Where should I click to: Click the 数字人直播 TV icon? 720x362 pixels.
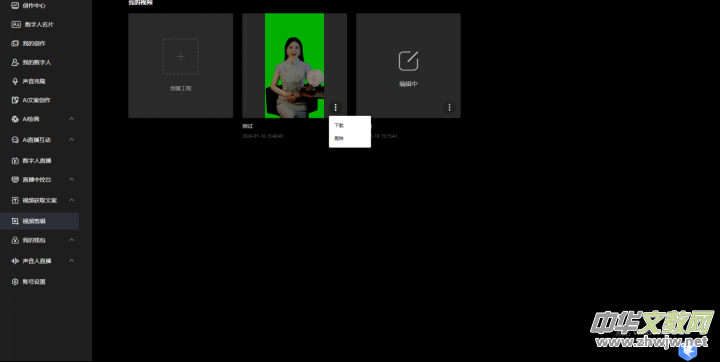pyautogui.click(x=15, y=160)
